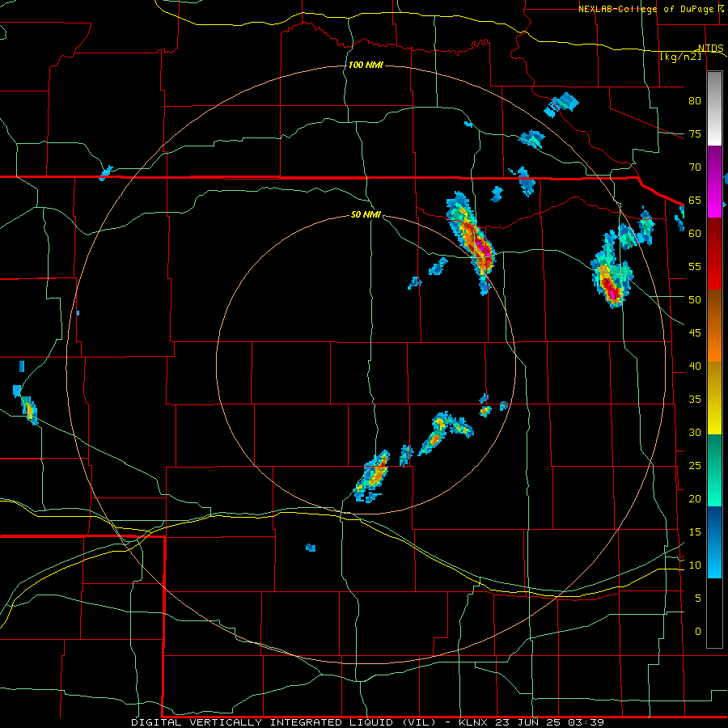Click the 15 value on the color scale

(695, 532)
